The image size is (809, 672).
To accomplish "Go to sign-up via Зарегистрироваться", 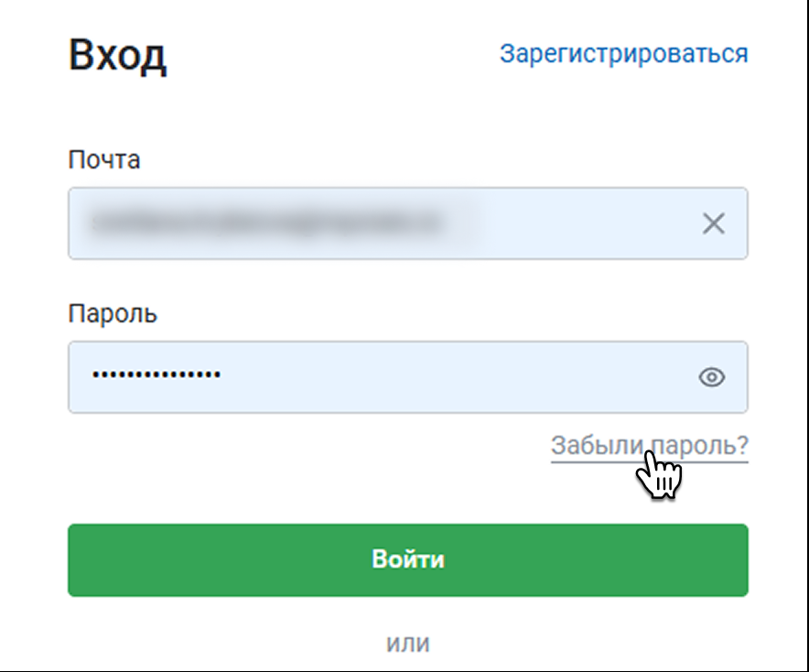I will (623, 54).
